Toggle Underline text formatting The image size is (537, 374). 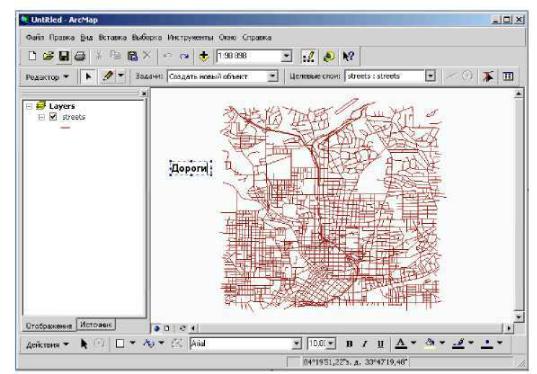click(380, 344)
